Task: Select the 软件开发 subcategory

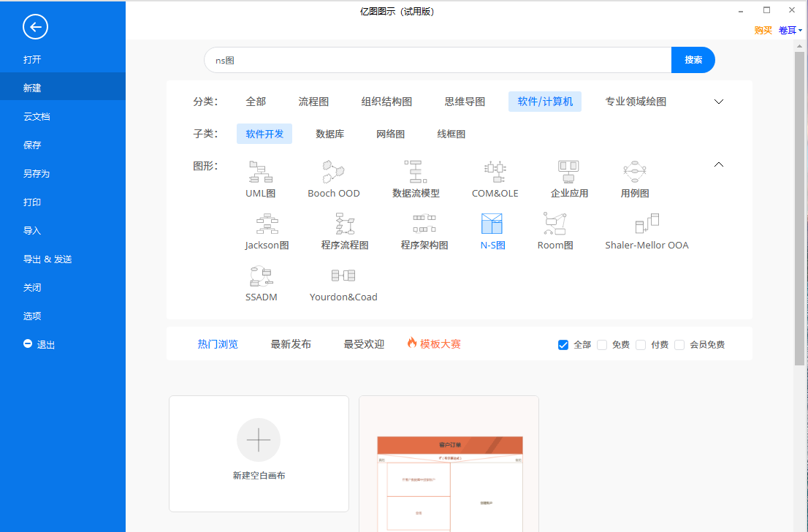Action: coord(264,134)
